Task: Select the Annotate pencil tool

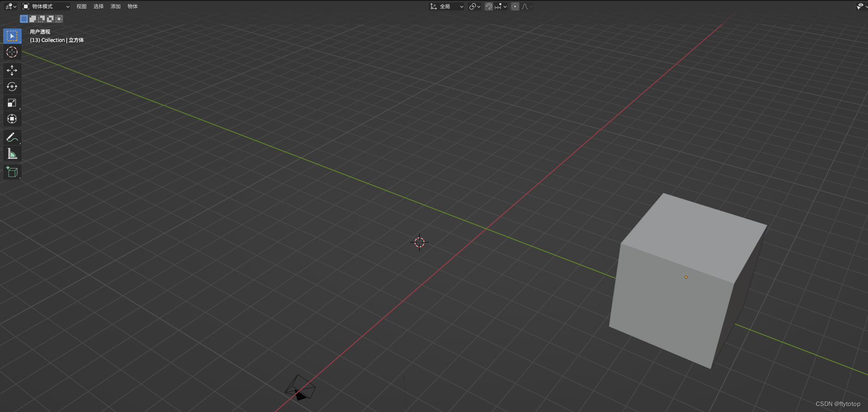Action: coord(12,137)
